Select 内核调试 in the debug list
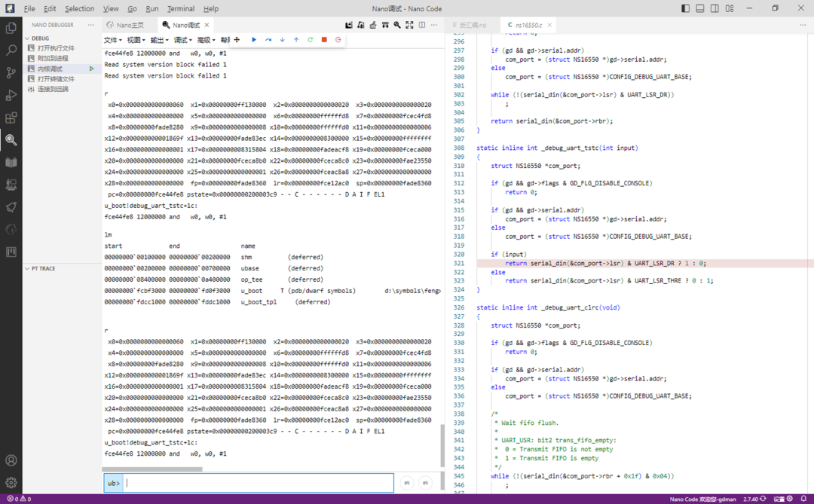This screenshot has height=504, width=814. (52, 69)
